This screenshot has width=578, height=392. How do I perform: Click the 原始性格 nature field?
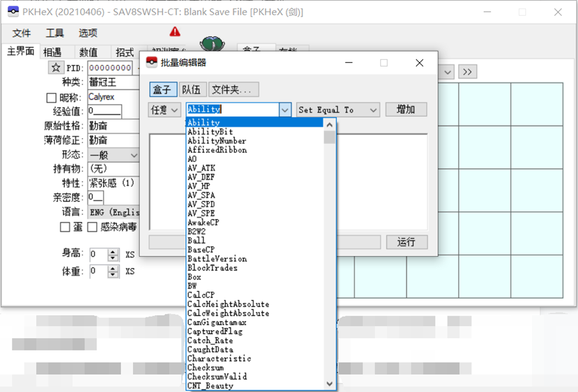(x=113, y=126)
